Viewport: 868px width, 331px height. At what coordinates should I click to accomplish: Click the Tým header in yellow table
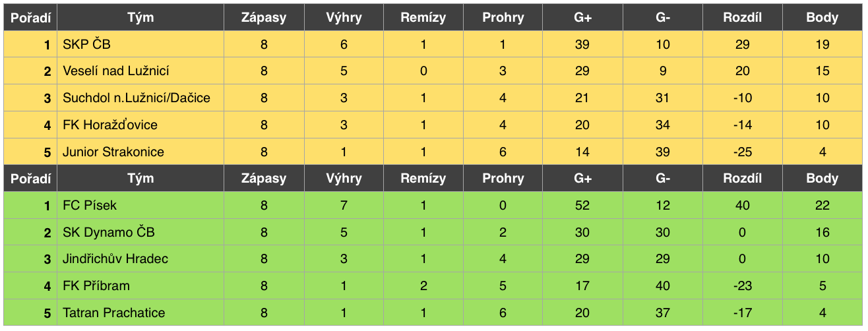pyautogui.click(x=140, y=17)
